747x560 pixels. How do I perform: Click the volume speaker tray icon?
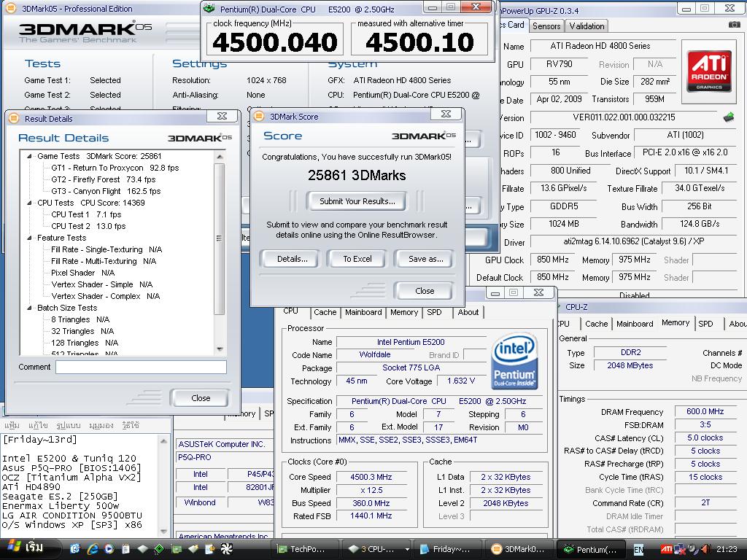coord(705,549)
